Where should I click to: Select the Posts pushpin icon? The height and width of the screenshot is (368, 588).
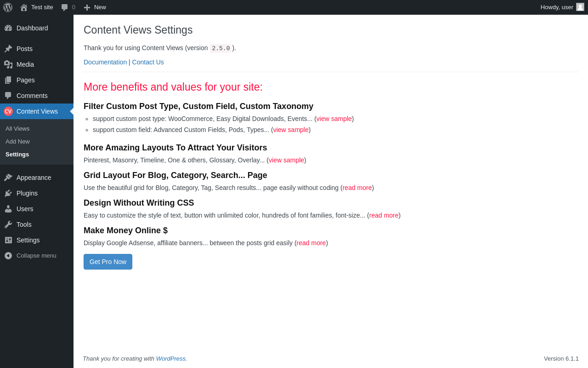pos(8,49)
